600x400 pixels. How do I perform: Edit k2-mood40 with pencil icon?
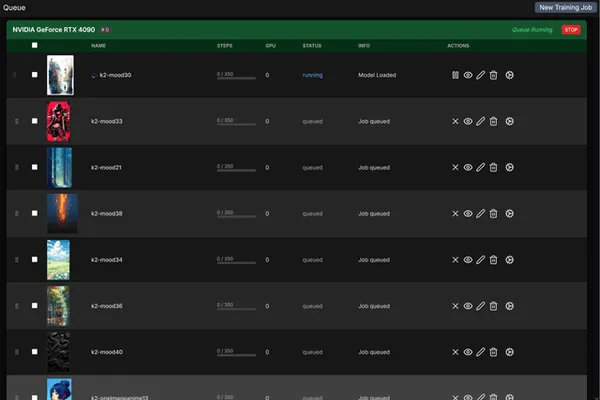pyautogui.click(x=481, y=352)
